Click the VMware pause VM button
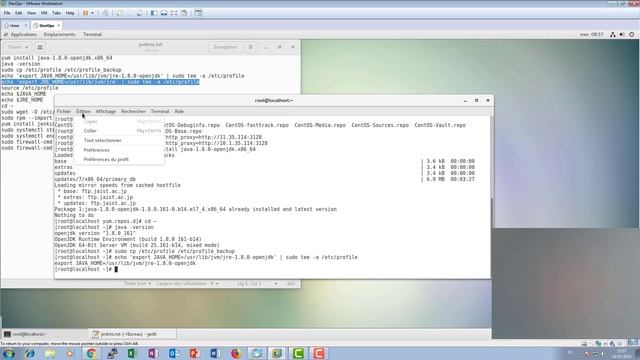 pyautogui.click(x=86, y=13)
